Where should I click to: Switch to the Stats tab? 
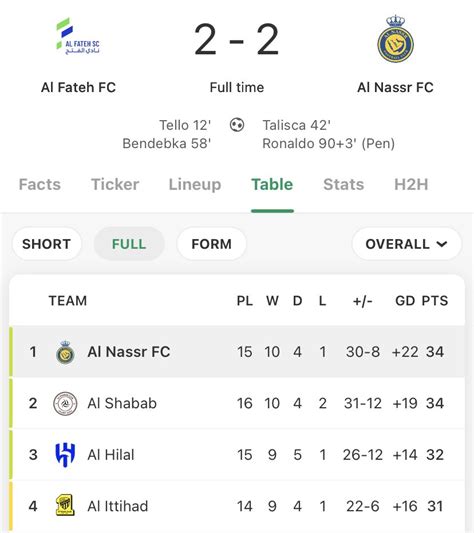[x=343, y=185]
